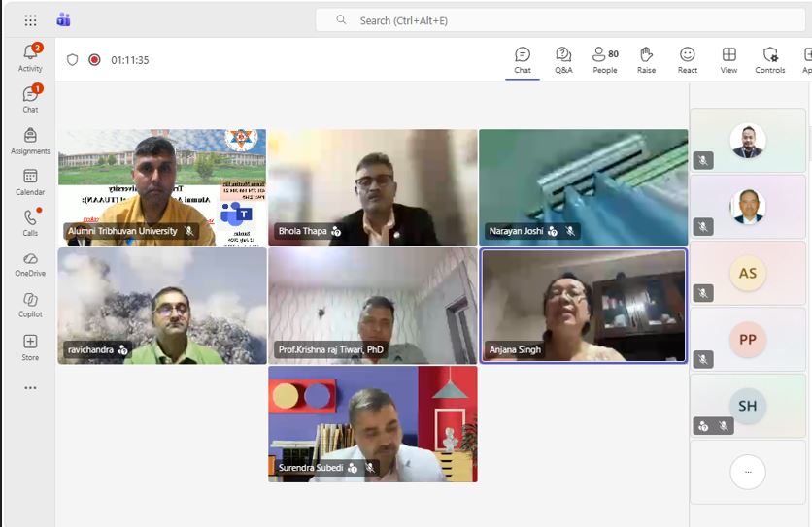The image size is (812, 527).
Task: Open Calls in the sidebar
Action: coord(30,222)
